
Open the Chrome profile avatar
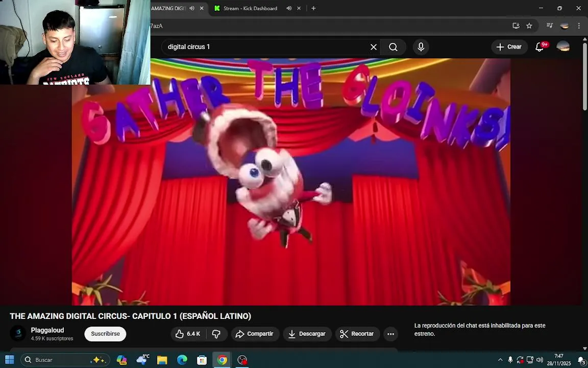[x=565, y=26]
